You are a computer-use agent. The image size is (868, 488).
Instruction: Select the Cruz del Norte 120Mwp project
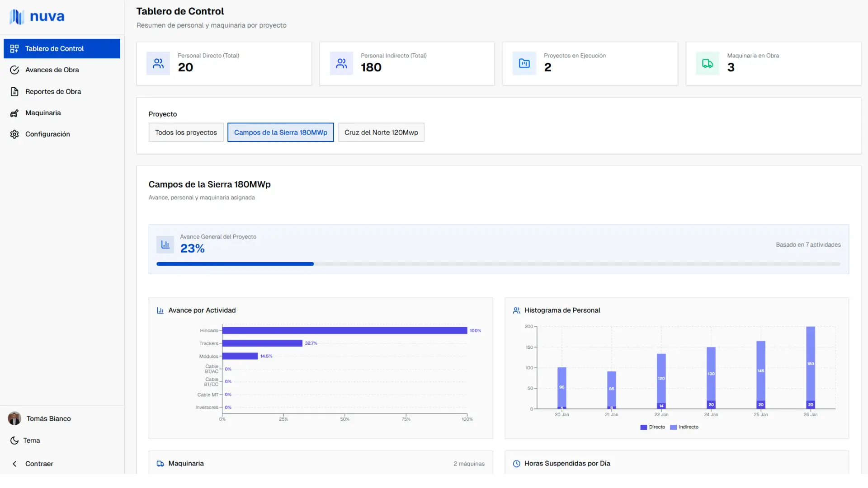pyautogui.click(x=381, y=132)
